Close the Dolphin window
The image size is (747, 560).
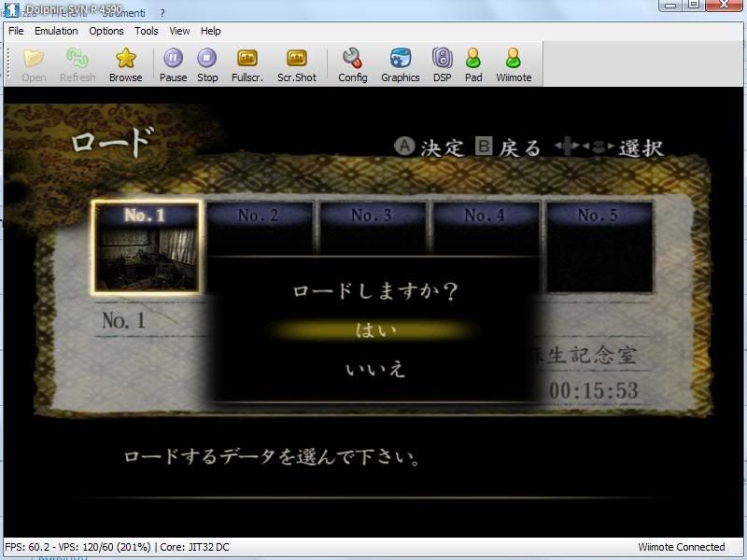pos(725,5)
